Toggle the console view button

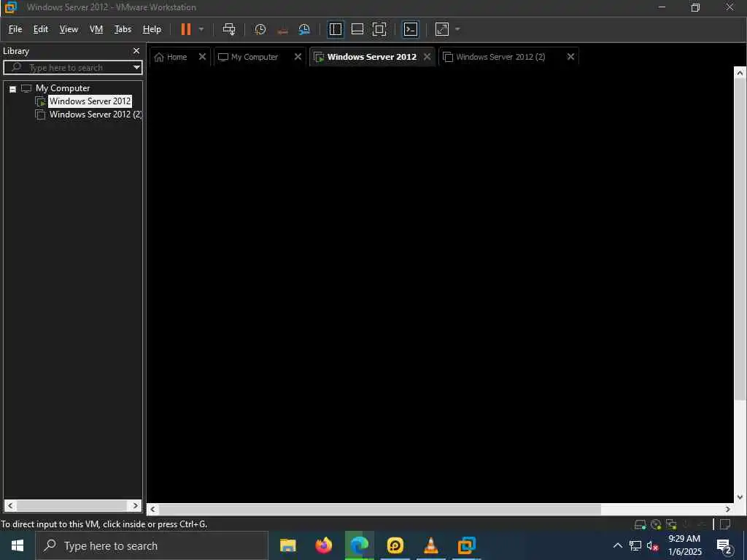pos(410,29)
